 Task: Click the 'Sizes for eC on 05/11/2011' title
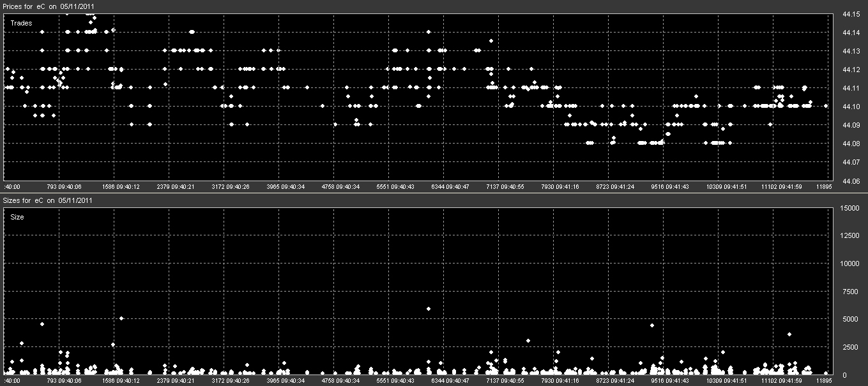[x=48, y=200]
